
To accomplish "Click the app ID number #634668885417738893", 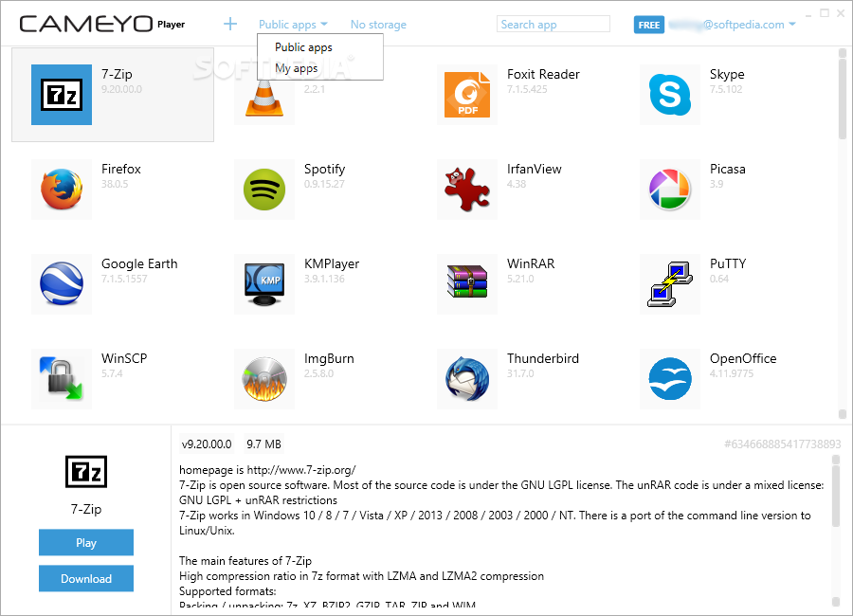I will (x=782, y=444).
